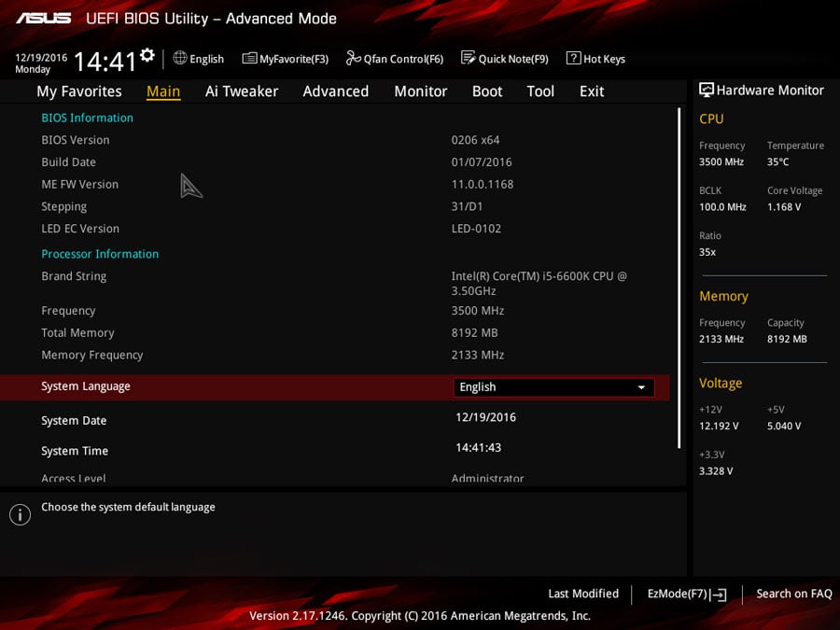Screen dimensions: 840x630
Task: Click the MyFavorite list icon
Action: pyautogui.click(x=249, y=58)
